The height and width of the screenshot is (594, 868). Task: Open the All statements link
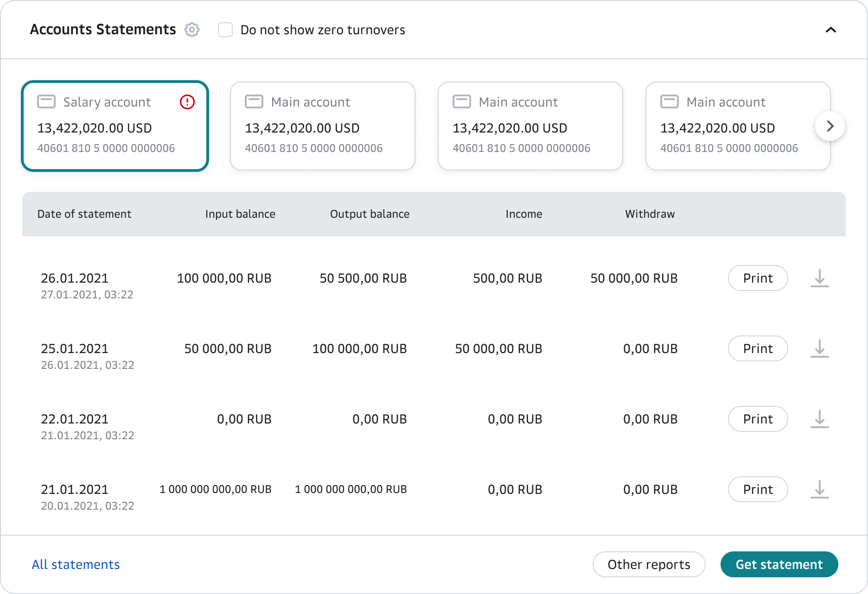pyautogui.click(x=76, y=564)
